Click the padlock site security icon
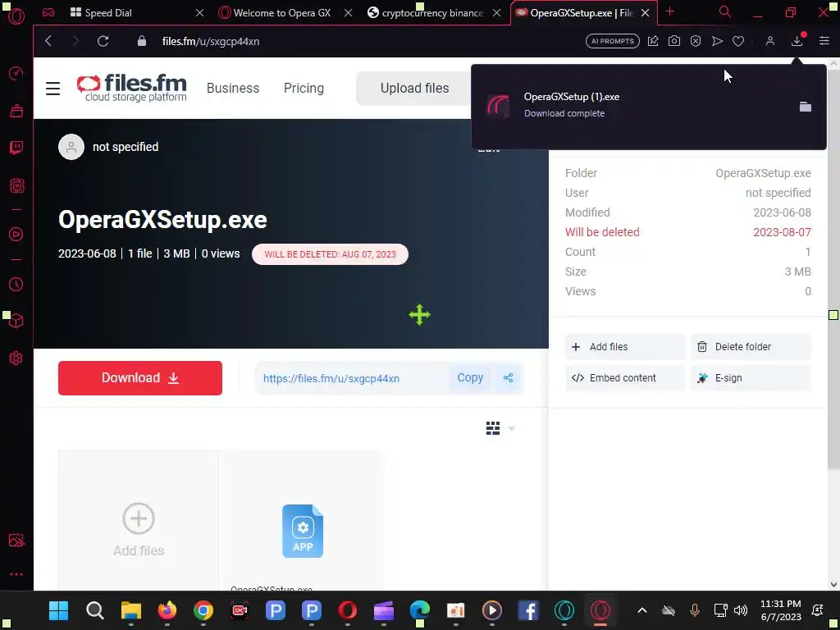840x630 pixels. coord(141,41)
